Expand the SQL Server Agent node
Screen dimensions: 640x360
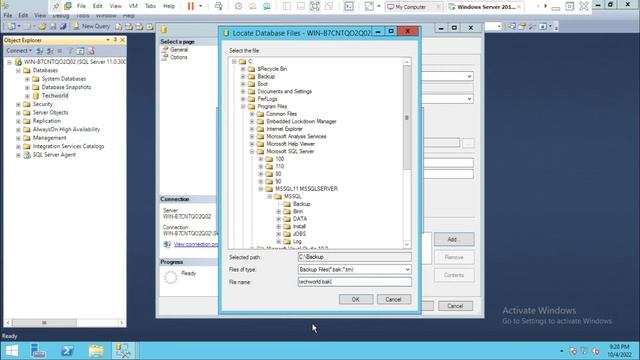click(x=18, y=155)
